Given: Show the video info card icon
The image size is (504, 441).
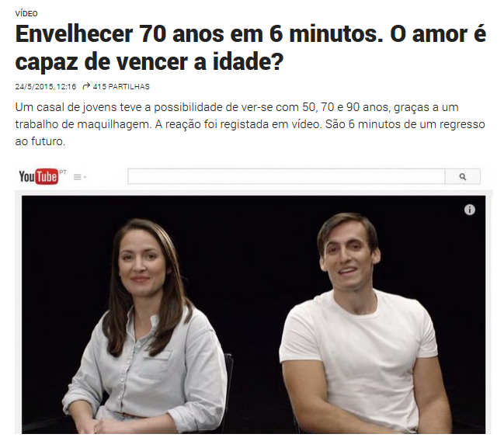Looking at the screenshot, I should [470, 210].
